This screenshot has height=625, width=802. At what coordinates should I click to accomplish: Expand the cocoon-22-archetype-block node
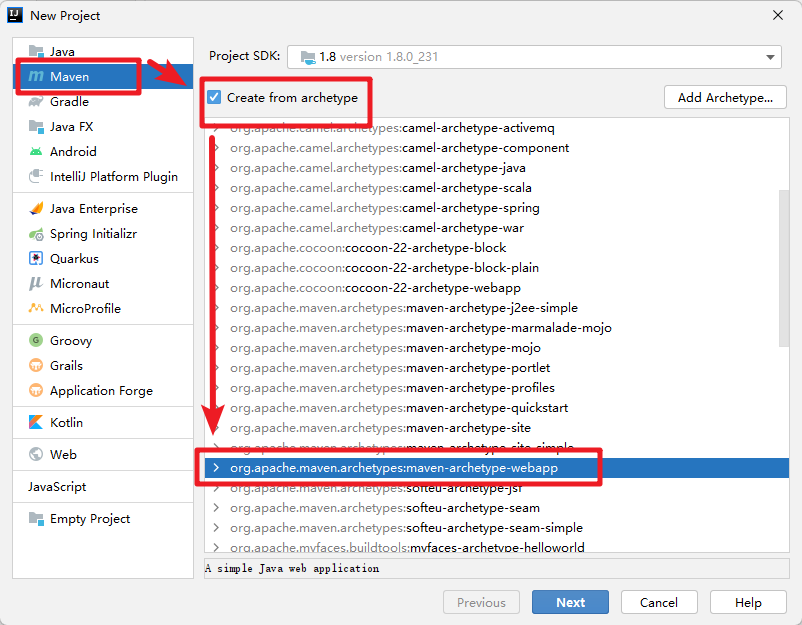tap(217, 248)
